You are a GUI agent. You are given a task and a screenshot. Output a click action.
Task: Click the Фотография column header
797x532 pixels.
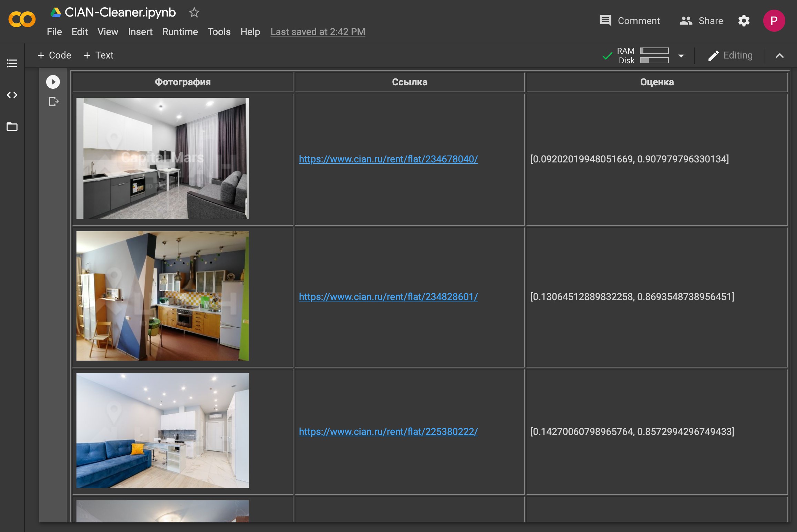183,82
